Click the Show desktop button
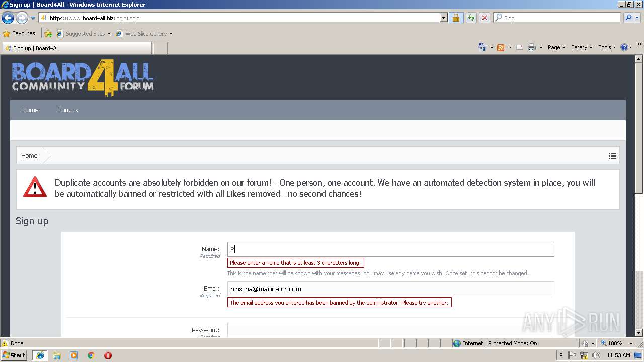 [639, 355]
